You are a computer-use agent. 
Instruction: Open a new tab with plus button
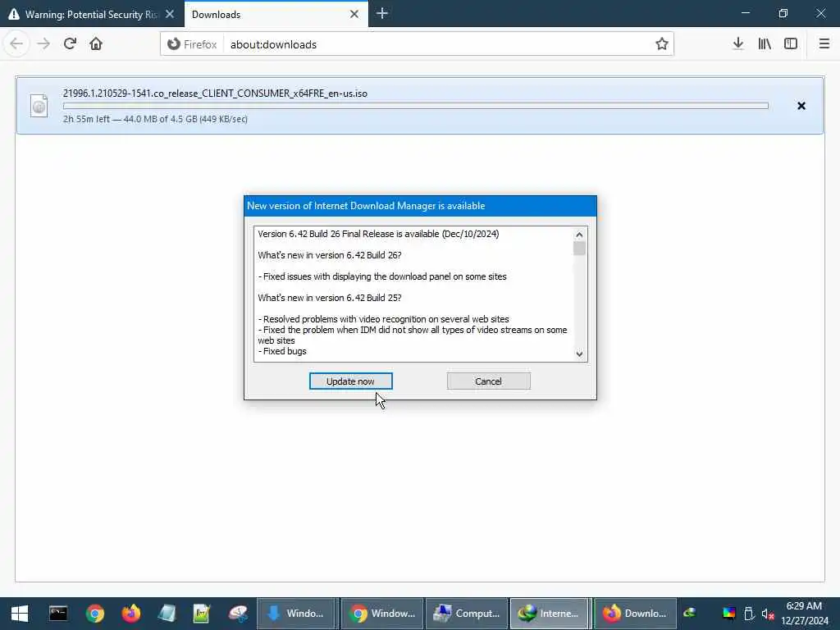382,14
